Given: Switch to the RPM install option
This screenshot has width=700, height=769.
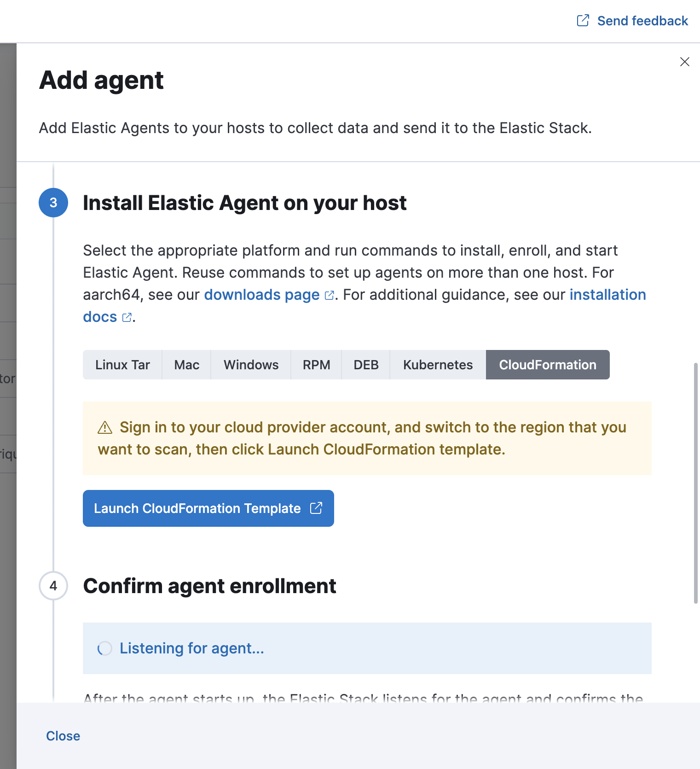Looking at the screenshot, I should pyautogui.click(x=316, y=365).
